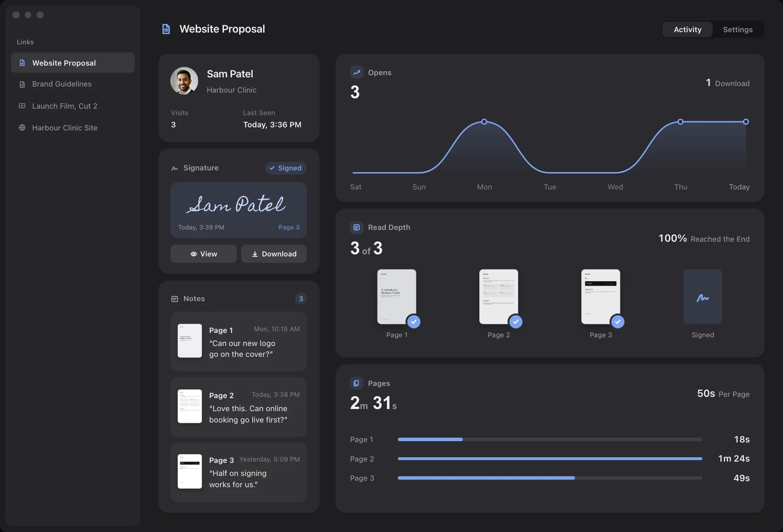
Task: Click Sam Patel's profile avatar
Action: point(184,81)
